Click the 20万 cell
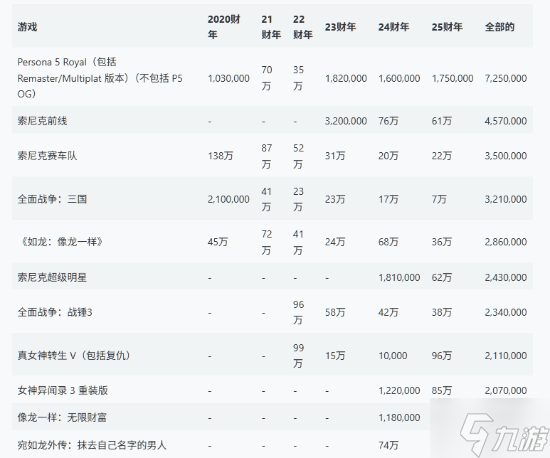 (388, 156)
